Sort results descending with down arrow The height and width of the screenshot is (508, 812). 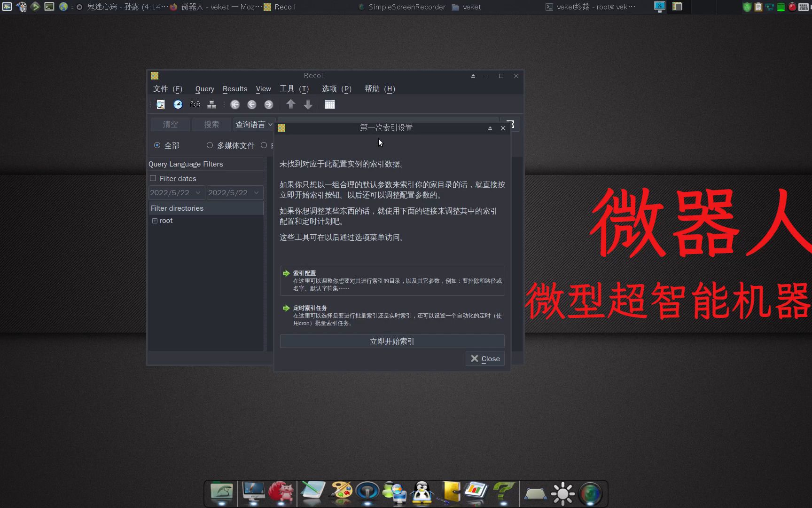[x=308, y=104]
